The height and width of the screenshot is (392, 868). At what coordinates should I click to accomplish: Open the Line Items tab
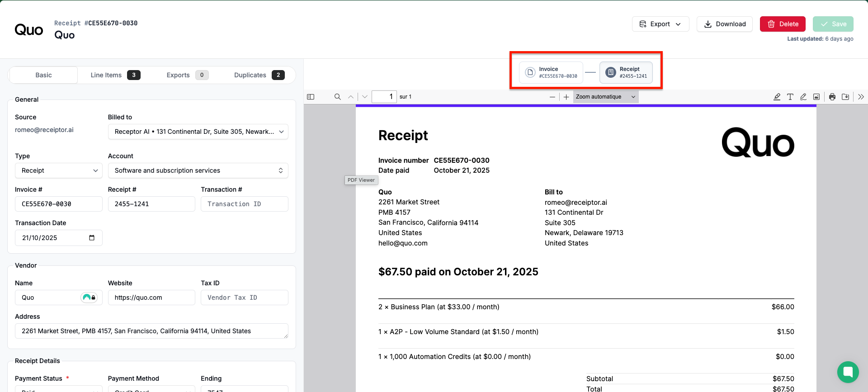(115, 75)
